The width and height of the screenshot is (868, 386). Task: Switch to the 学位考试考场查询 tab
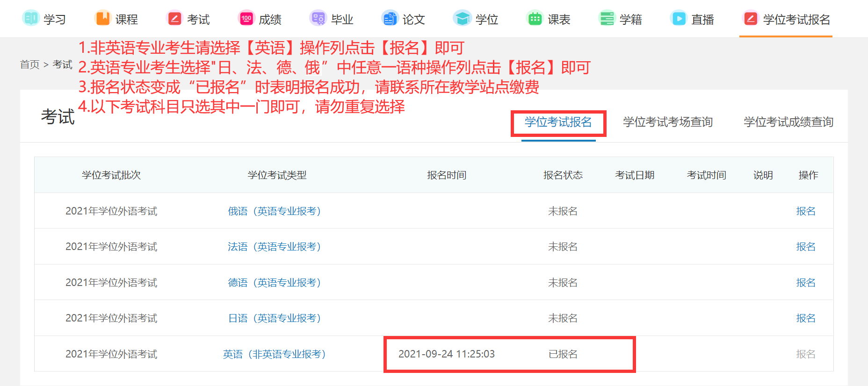(667, 122)
